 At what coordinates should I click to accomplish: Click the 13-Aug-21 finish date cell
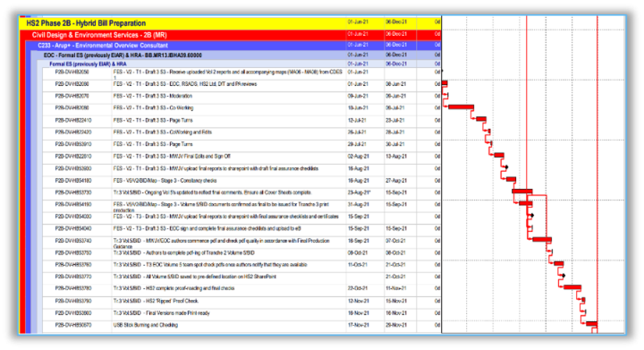tap(396, 156)
